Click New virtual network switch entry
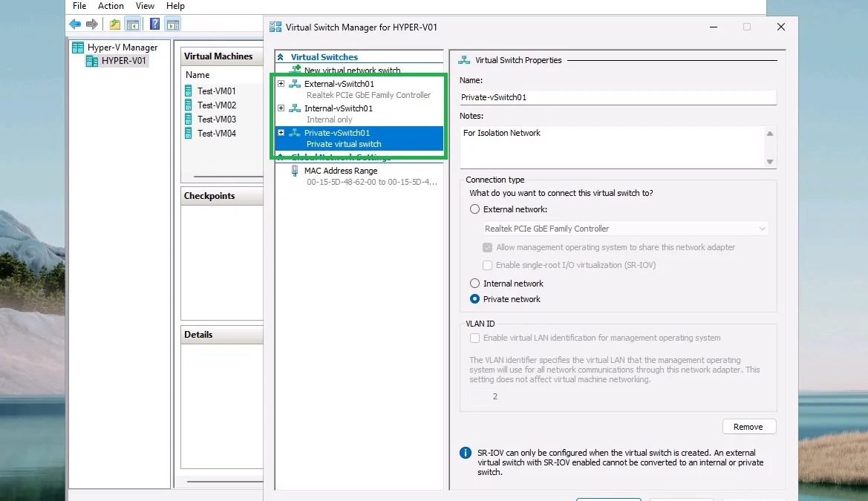The height and width of the screenshot is (501, 868). tap(352, 71)
